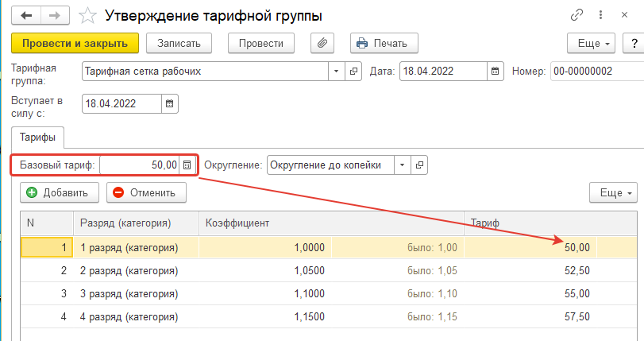Screen dimensions: 644x341
Task: Open Тарифная группа record in new window
Action: coord(353,72)
